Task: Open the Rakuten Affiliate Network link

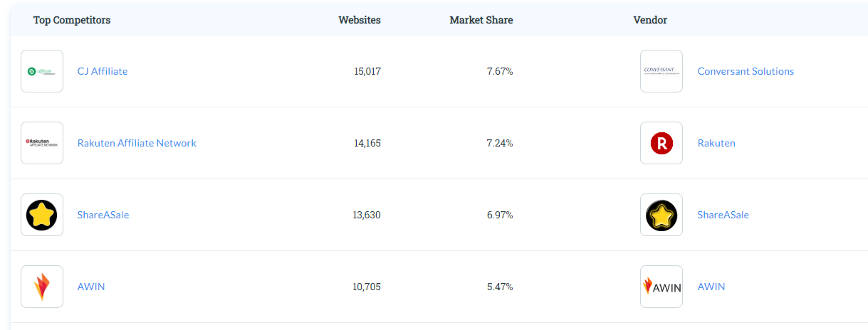Action: (x=137, y=143)
